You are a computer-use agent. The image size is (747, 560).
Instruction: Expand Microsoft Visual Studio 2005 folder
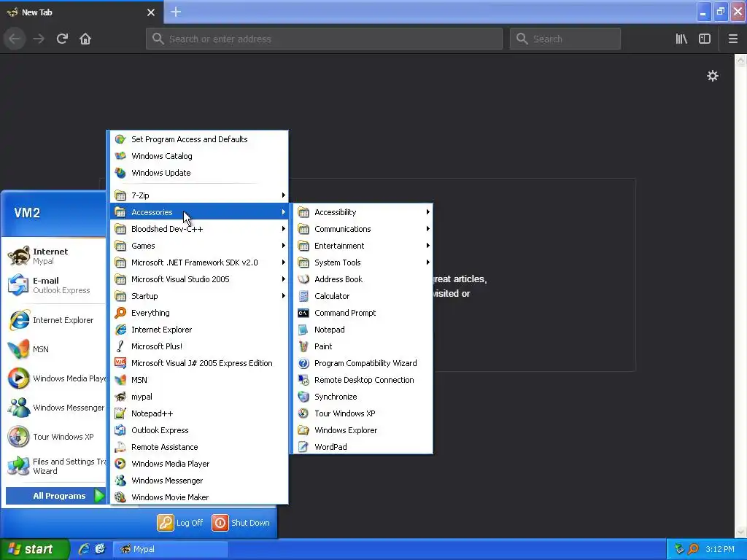(199, 279)
